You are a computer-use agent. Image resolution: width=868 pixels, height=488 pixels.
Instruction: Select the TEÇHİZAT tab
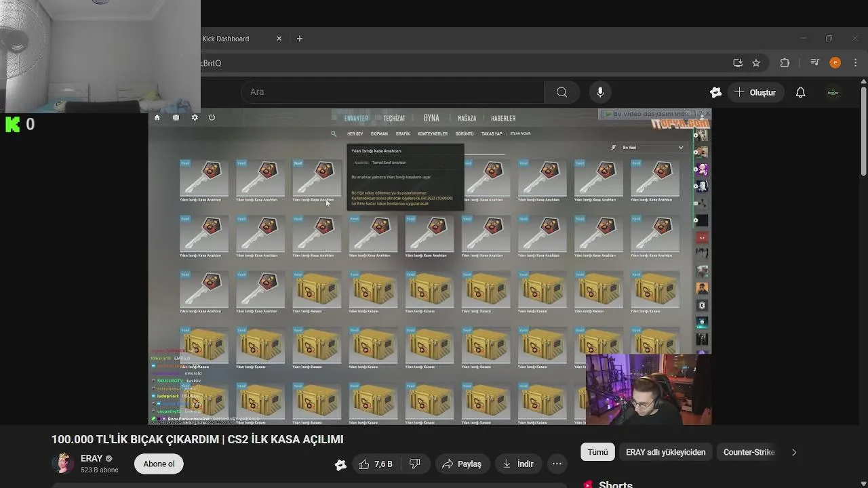point(394,118)
